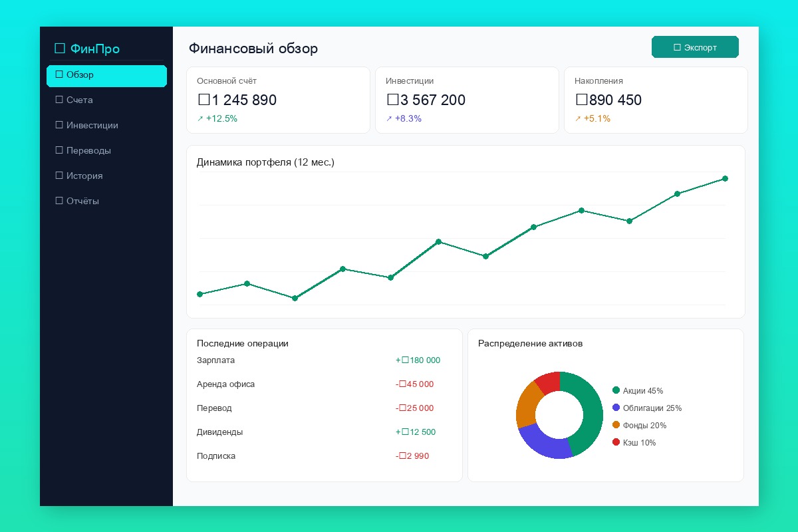Screen dimensions: 798x532
Task: Select the Перевод transaction entry
Action: [x=325, y=408]
